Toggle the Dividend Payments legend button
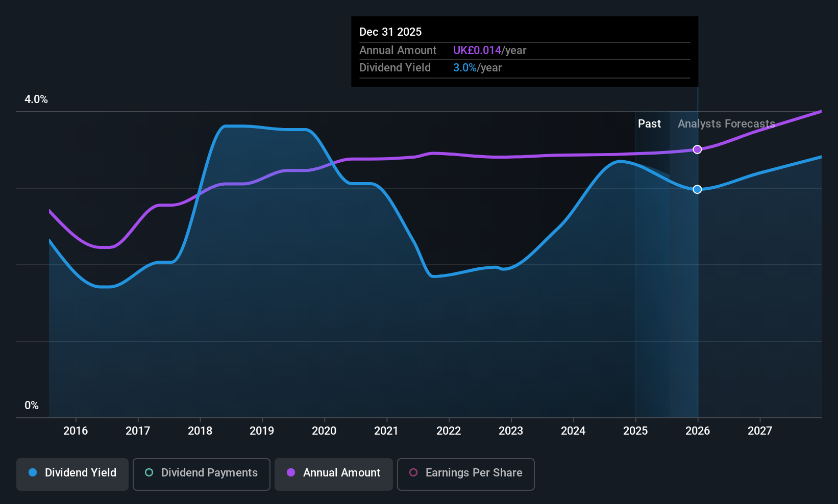Screen dimensions: 838x504 click(202, 474)
